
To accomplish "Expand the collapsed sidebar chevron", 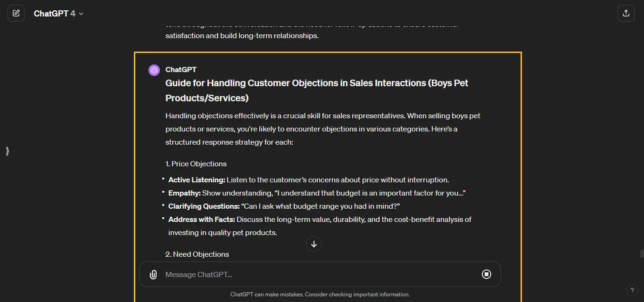I will (7, 151).
